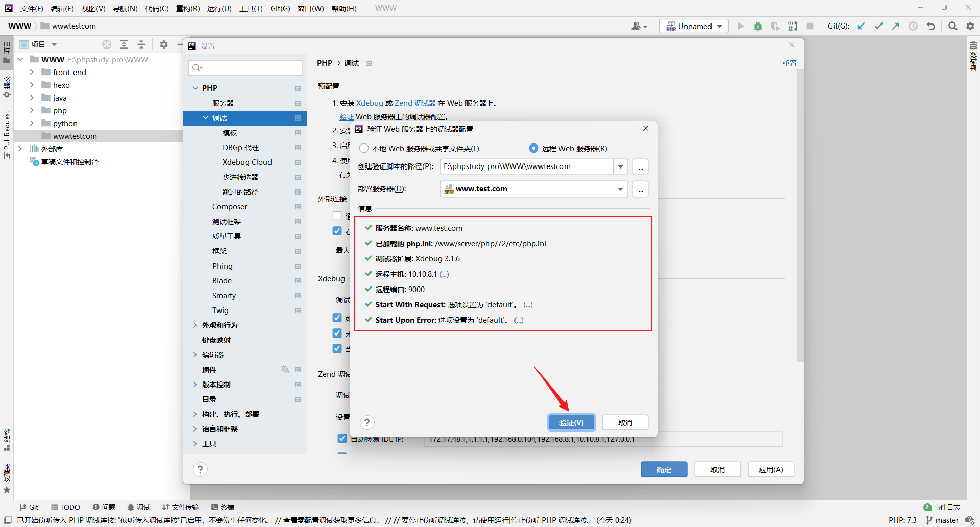Click browse button next to script path
Image resolution: width=980 pixels, height=527 pixels.
[x=641, y=166]
